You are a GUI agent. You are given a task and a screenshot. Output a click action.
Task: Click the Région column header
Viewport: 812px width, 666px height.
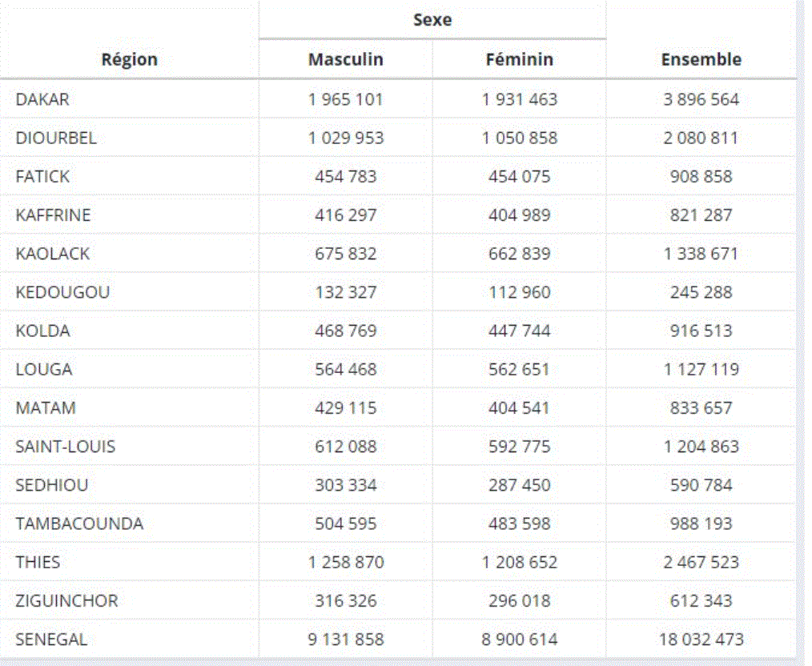(x=130, y=58)
